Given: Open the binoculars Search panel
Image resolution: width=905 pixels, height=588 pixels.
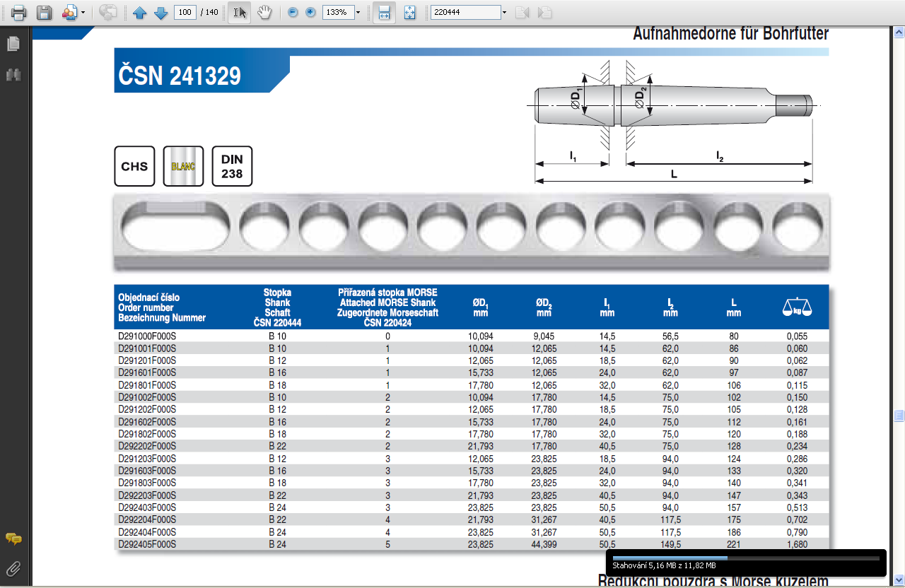Looking at the screenshot, I should pyautogui.click(x=13, y=74).
